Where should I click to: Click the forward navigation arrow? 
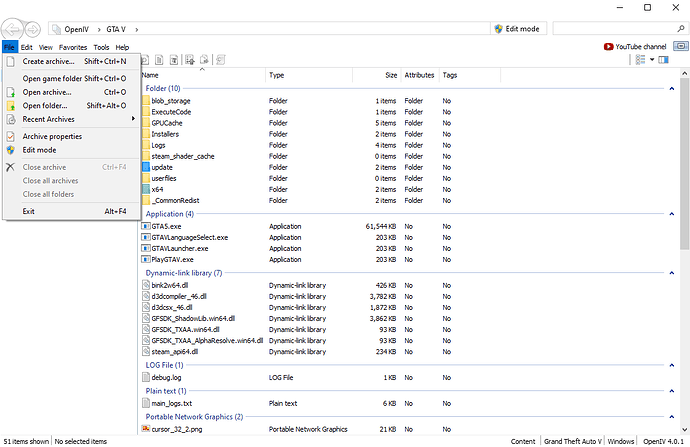pyautogui.click(x=33, y=29)
